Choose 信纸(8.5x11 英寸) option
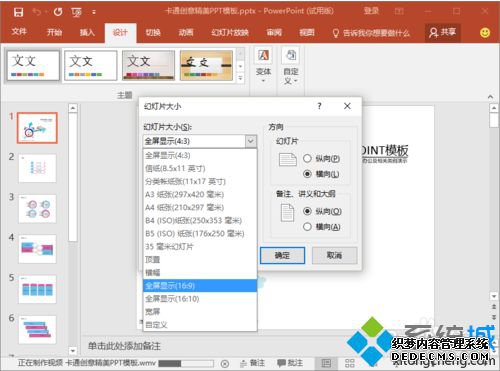The height and width of the screenshot is (371, 500). point(200,168)
